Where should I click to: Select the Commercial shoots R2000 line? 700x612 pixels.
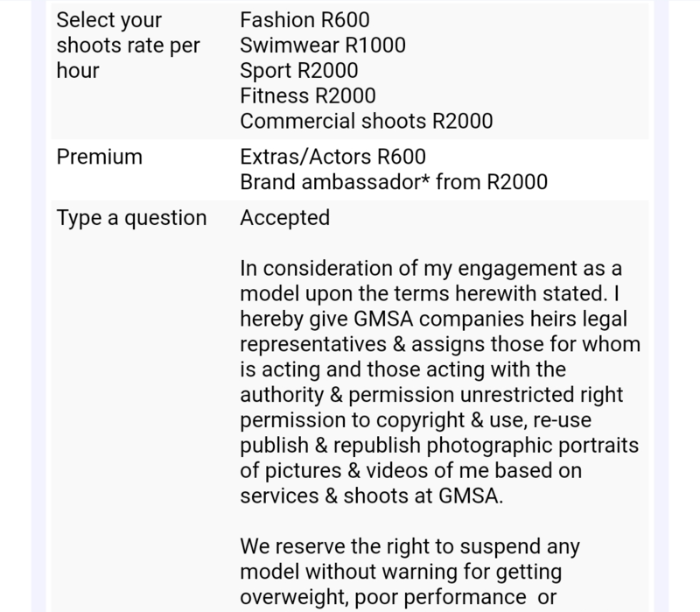click(367, 121)
